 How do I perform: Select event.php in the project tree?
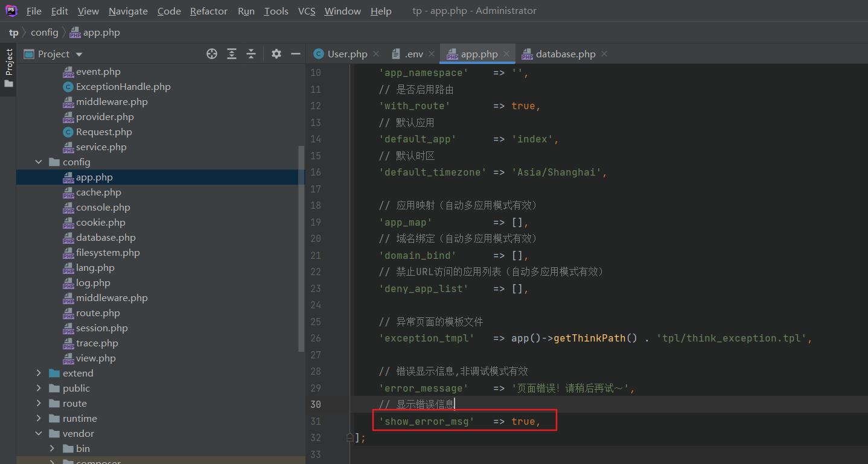click(x=98, y=72)
